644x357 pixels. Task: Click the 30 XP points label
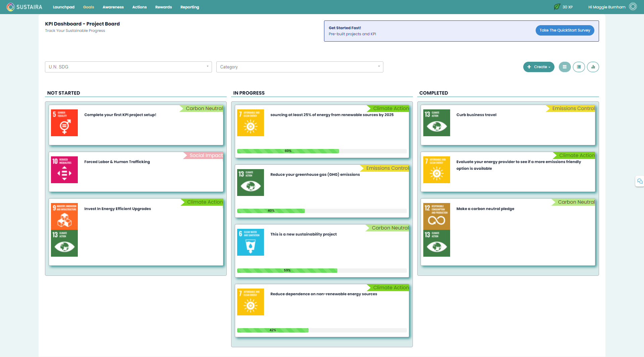click(568, 7)
